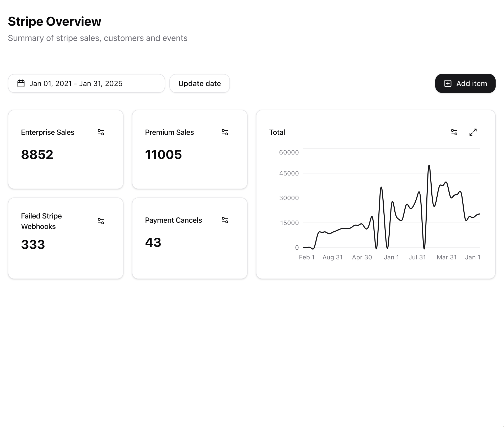Open settings icon on Enterprise Sales card

[101, 132]
